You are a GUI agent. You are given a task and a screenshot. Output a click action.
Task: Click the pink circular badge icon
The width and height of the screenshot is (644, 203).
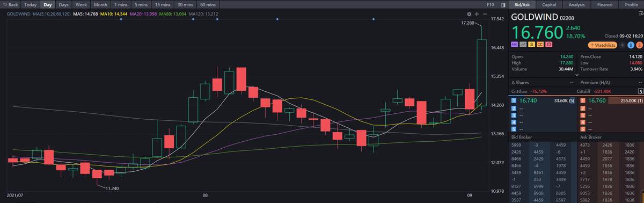coord(548,44)
